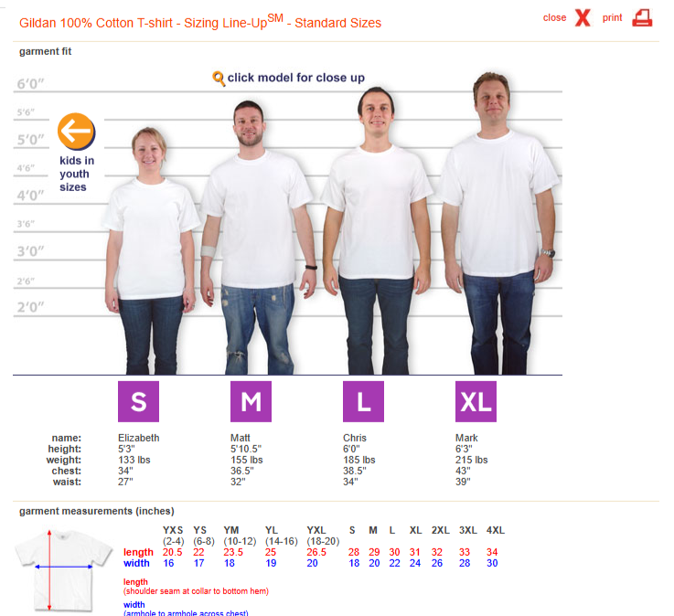
Task: Click Elizabeth's weight 133 lbs
Action: click(x=134, y=460)
